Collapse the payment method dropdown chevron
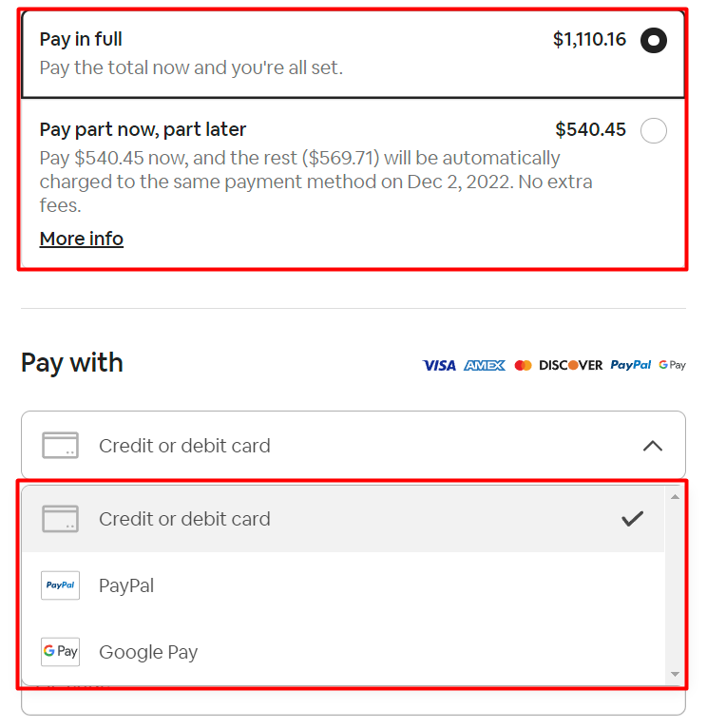Viewport: 707px width, 728px height. pyautogui.click(x=652, y=446)
